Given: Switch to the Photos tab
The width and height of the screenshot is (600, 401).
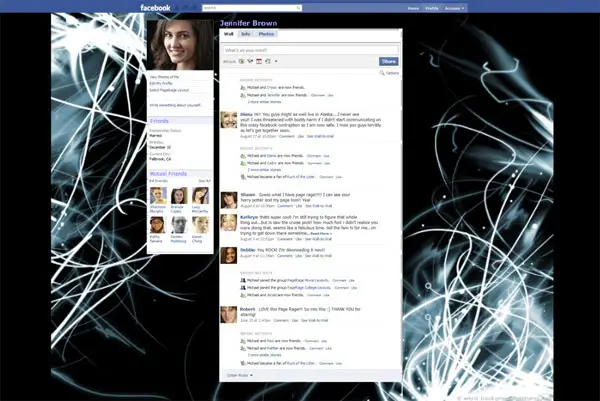Looking at the screenshot, I should (266, 34).
